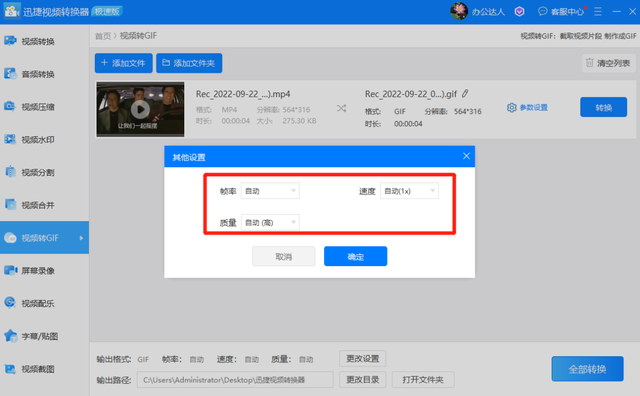Click the shuffle convert arrow icon
This screenshot has height=396, width=640.
(x=341, y=108)
